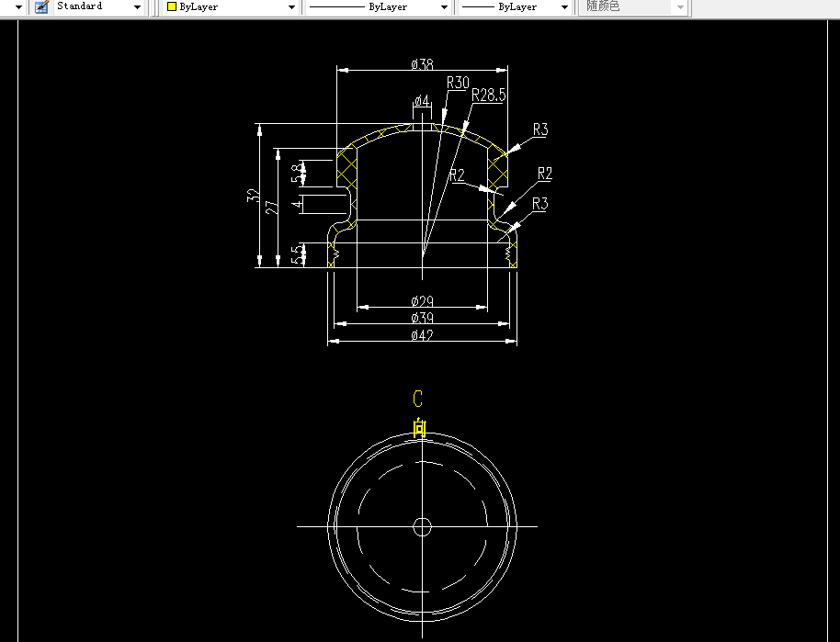Click the yellow ByLayer color swatch
Image resolution: width=840 pixels, height=642 pixels.
[x=172, y=7]
